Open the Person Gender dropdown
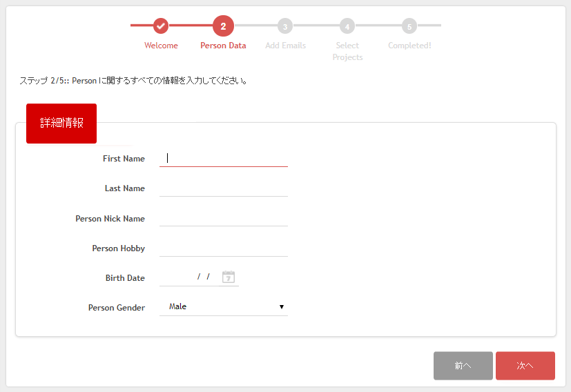571x392 pixels. [x=224, y=307]
